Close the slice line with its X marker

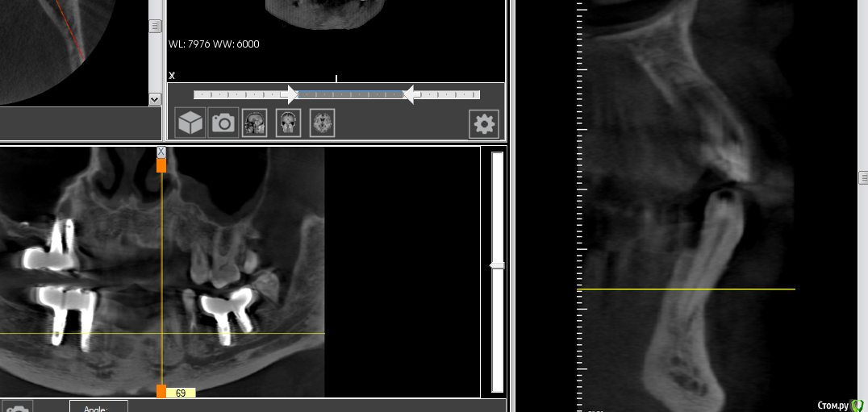coord(161,152)
